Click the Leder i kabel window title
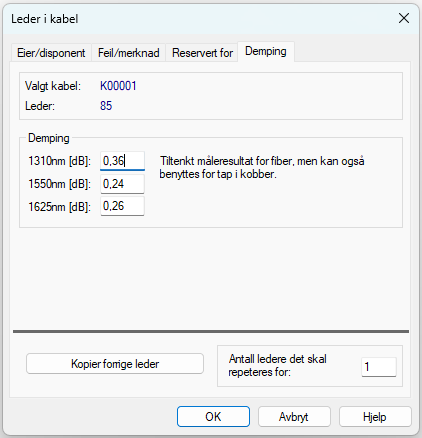 (x=45, y=19)
